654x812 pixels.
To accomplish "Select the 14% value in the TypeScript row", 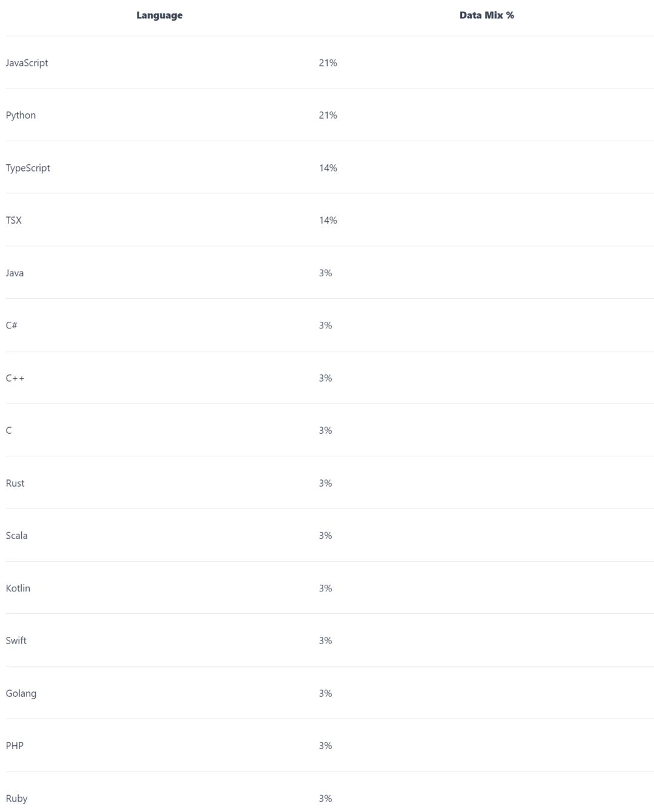I will [x=328, y=168].
